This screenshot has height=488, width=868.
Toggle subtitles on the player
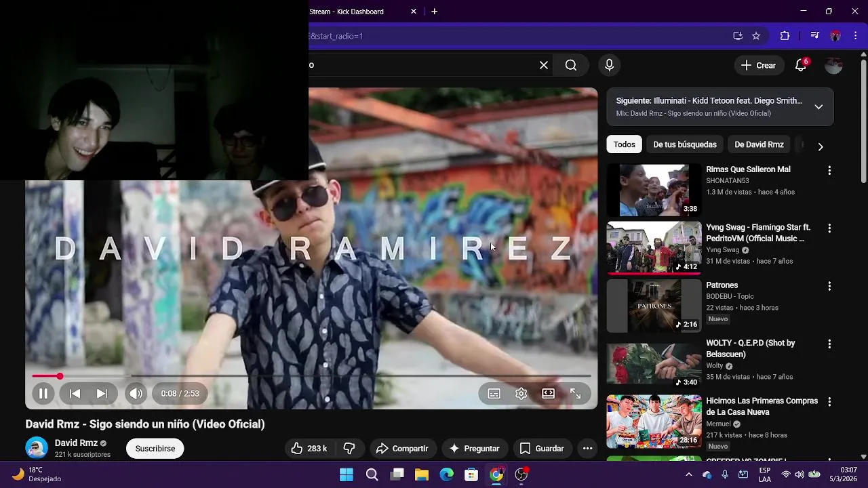494,393
